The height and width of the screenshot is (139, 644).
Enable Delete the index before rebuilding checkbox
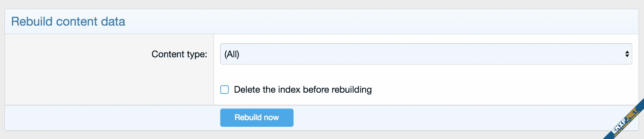click(224, 90)
